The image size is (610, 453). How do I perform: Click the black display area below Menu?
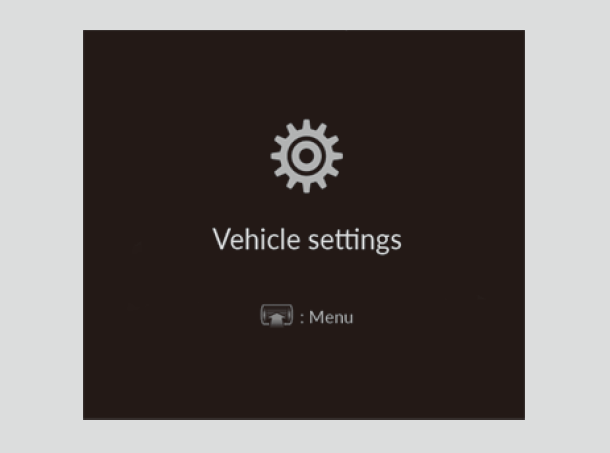pos(304,374)
